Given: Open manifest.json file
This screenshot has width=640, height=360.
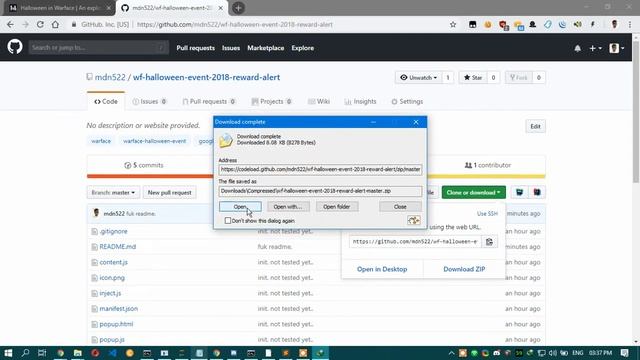Looking at the screenshot, I should (118, 309).
